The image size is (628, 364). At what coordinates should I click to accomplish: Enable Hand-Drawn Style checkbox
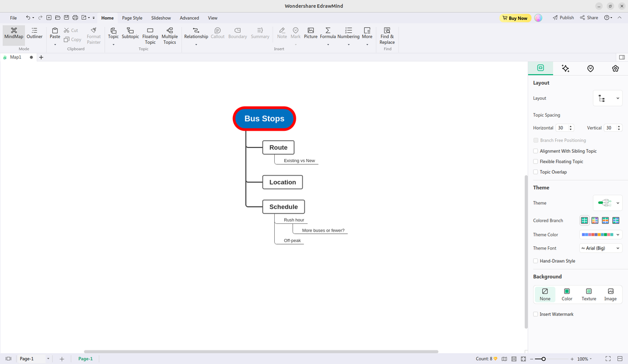click(535, 261)
